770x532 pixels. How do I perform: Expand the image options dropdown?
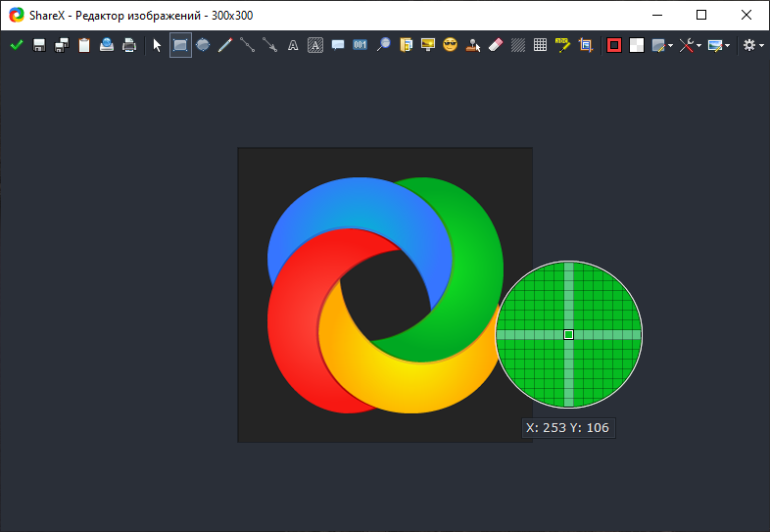719,45
